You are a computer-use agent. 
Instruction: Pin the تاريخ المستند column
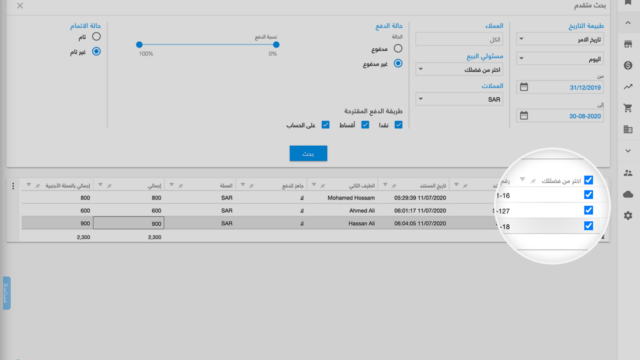click(394, 186)
